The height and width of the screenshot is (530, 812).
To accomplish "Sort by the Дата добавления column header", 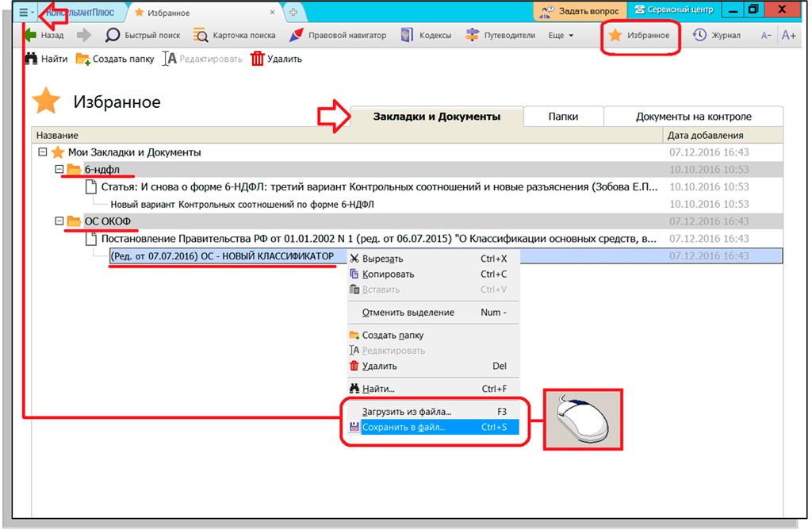I will click(x=723, y=135).
